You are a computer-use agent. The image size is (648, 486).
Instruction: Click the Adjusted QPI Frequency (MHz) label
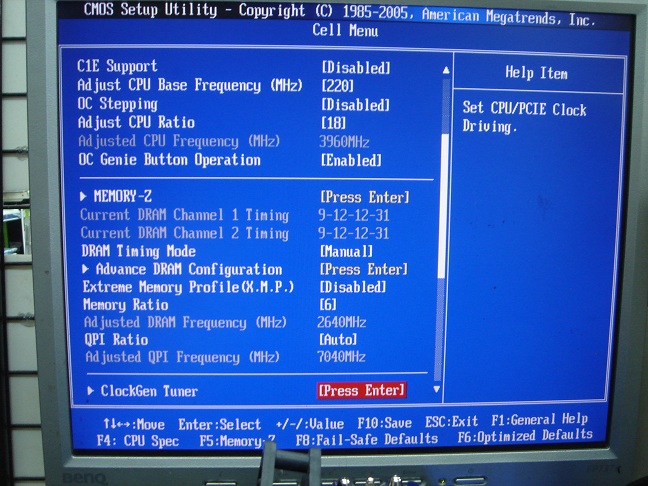click(182, 357)
